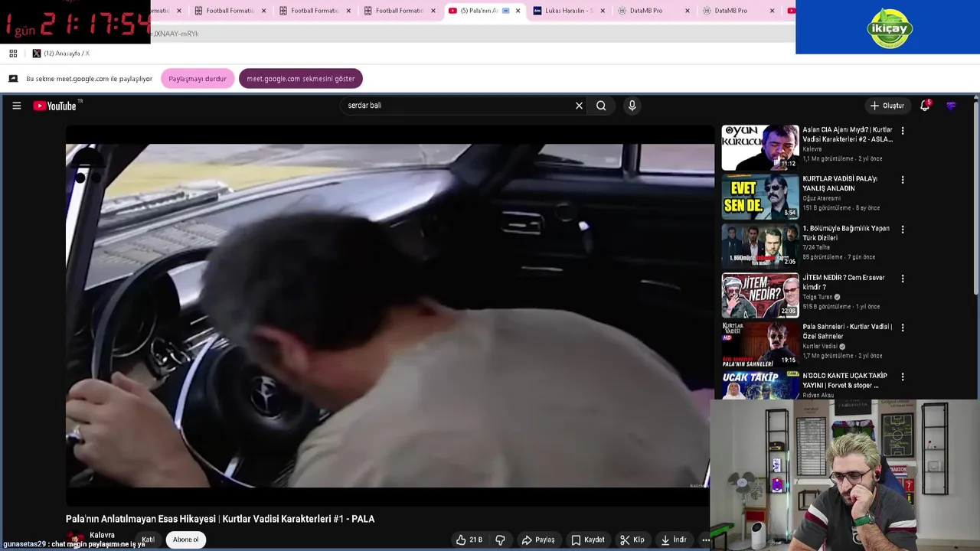Click the screen-share indicator icon in info bar
Viewport: 980px width, 551px height.
13,79
